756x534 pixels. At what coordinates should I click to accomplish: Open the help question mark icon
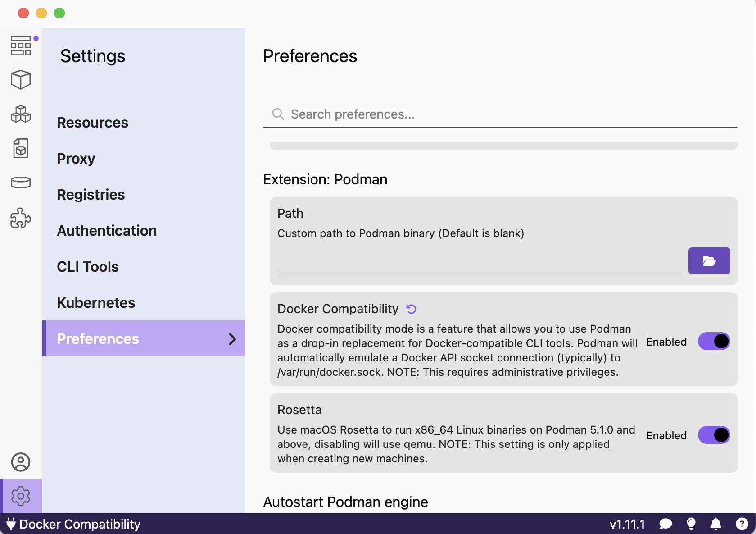point(742,524)
